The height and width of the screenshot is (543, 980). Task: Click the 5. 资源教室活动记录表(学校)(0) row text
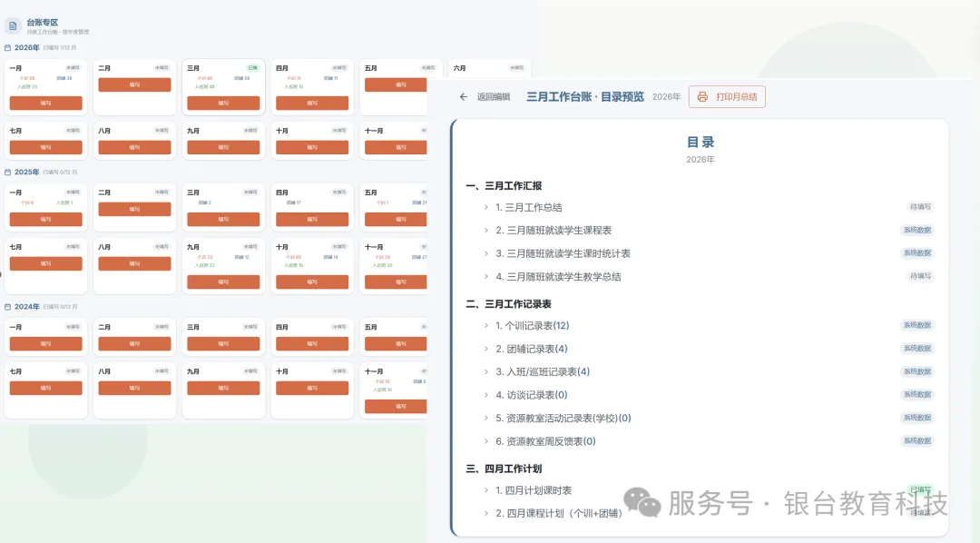[563, 418]
